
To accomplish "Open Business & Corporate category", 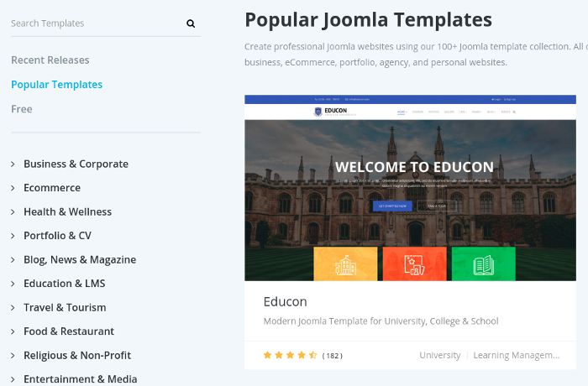I will coord(76,164).
